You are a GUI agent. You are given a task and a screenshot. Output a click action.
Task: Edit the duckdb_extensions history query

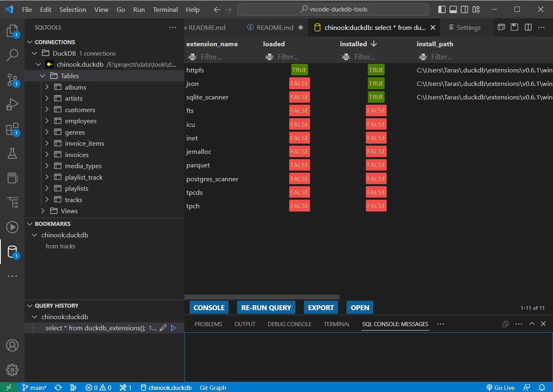[x=163, y=328]
